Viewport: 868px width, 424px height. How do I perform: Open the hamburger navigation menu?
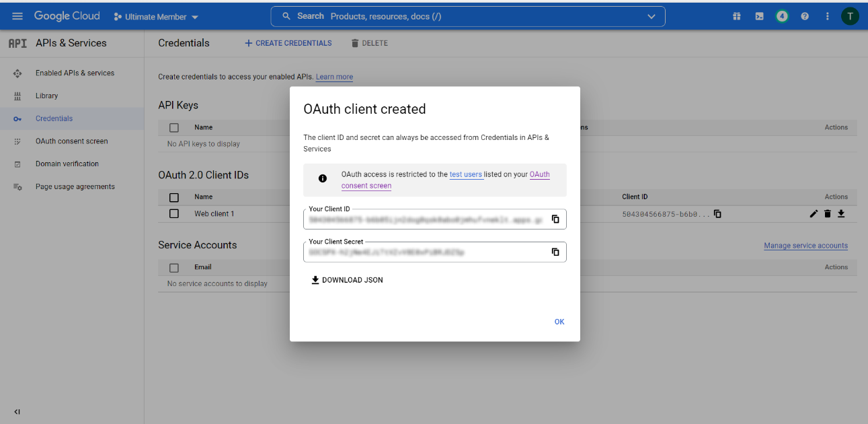pyautogui.click(x=17, y=16)
